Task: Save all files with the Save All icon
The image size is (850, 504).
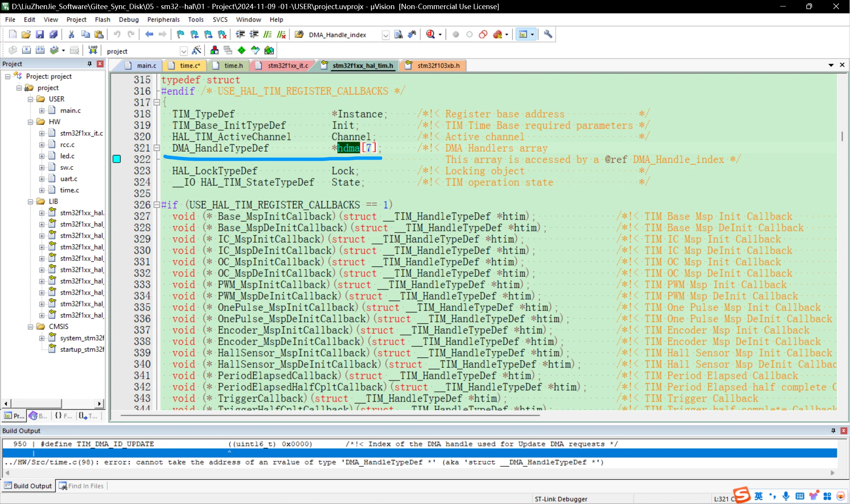Action: (x=53, y=35)
